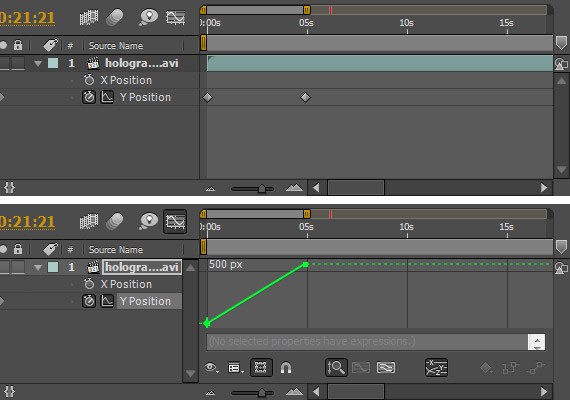Open the graph type and options dropdown
This screenshot has height=400, width=570.
pyautogui.click(x=236, y=368)
